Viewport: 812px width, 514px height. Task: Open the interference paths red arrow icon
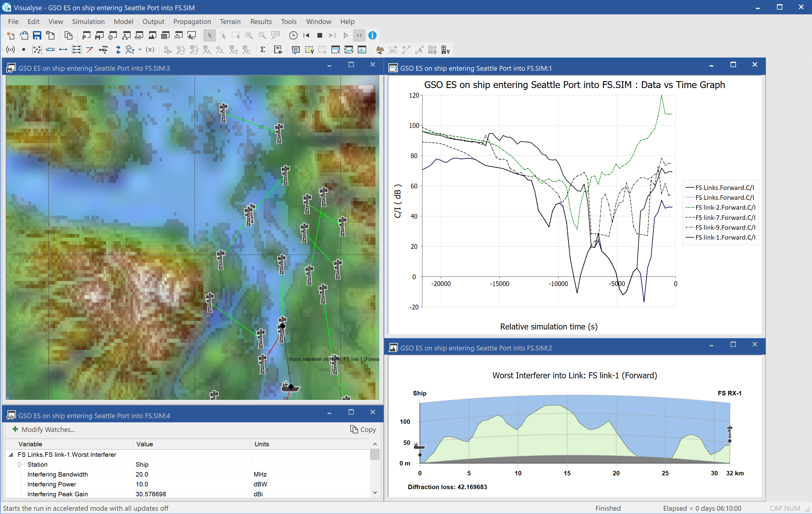(90, 50)
